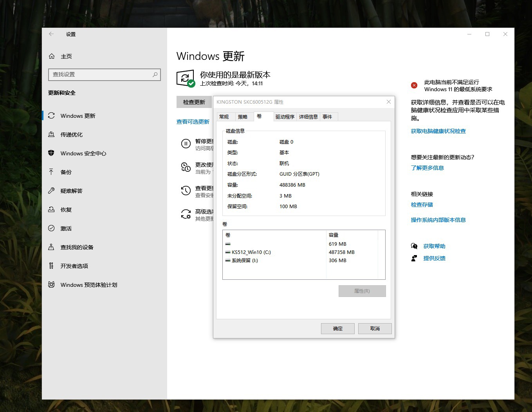Open 获取电脑健康状况检查 link

pos(438,131)
